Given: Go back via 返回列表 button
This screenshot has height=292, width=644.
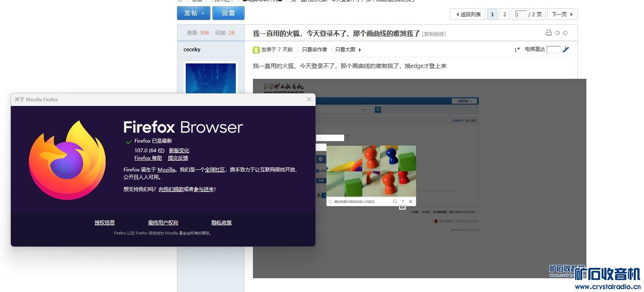Looking at the screenshot, I should 468,14.
